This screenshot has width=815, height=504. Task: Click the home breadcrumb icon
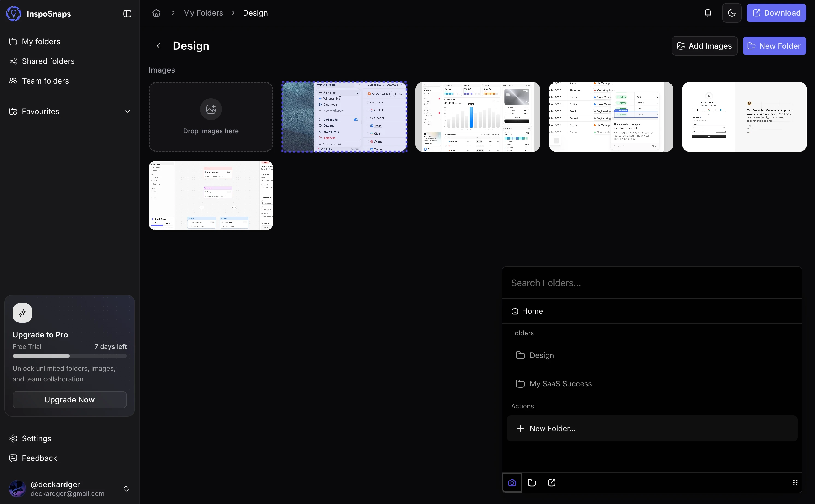156,13
